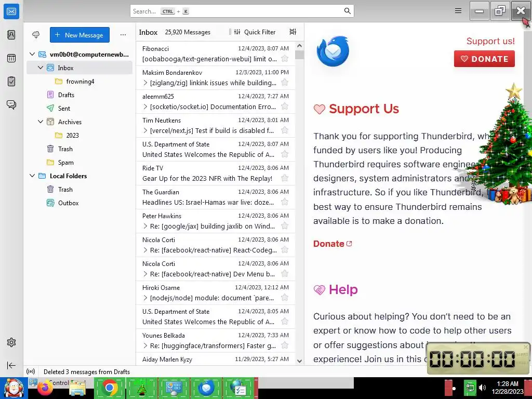This screenshot has height=399, width=532.
Task: Open message list display options icon
Action: click(293, 32)
